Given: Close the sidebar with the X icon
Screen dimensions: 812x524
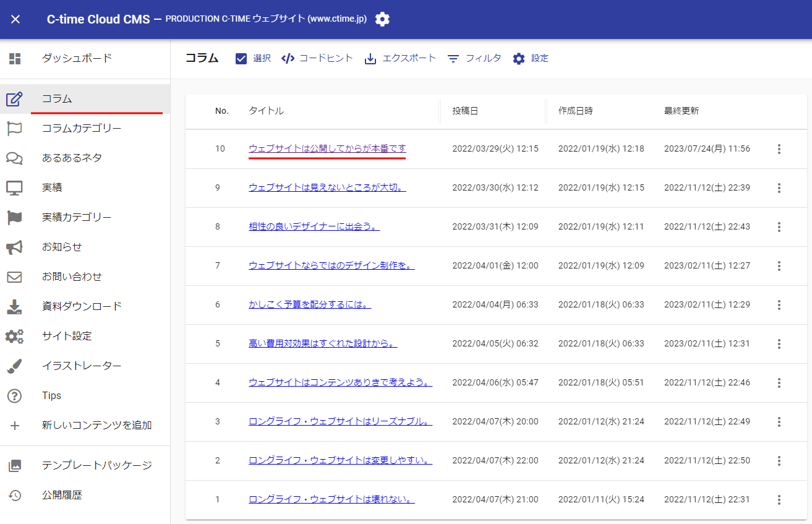Looking at the screenshot, I should pos(15,19).
